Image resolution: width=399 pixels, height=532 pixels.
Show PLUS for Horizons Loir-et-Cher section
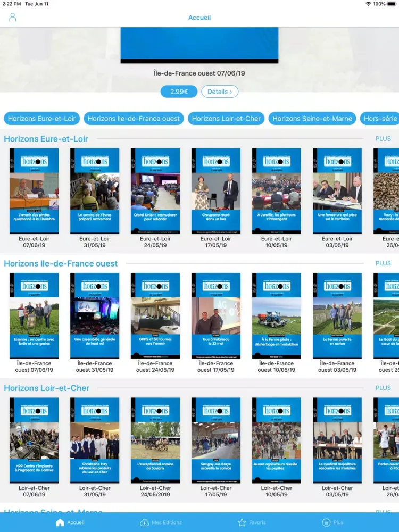pyautogui.click(x=383, y=388)
